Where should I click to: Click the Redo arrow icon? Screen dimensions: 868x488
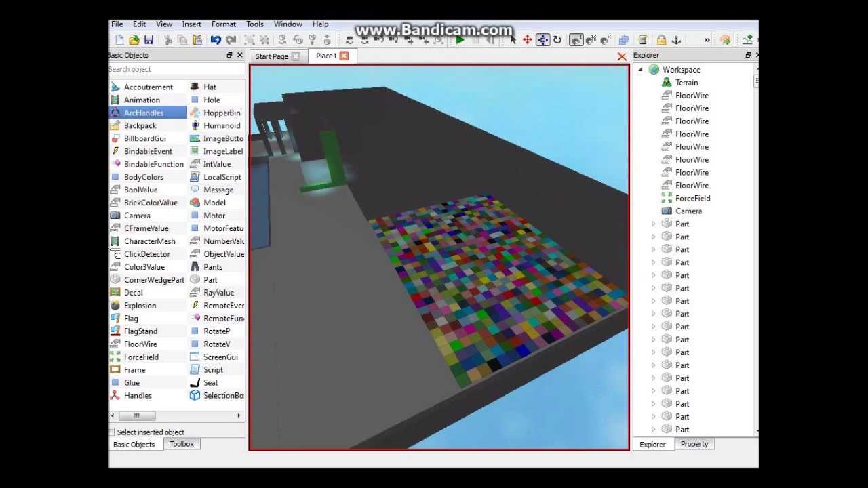(231, 40)
